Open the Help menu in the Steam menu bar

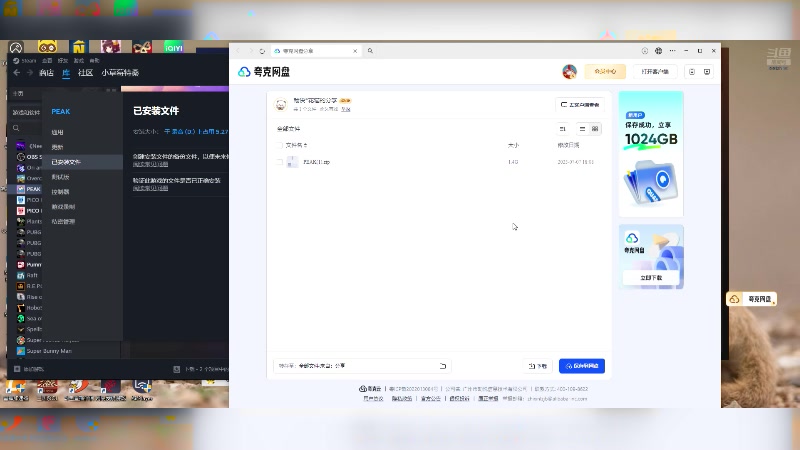pos(94,60)
